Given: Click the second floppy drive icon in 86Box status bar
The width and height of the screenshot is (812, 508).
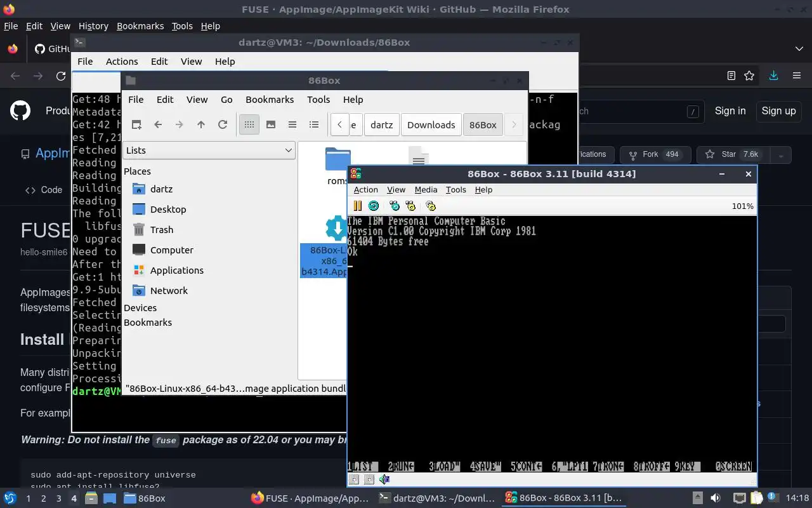Looking at the screenshot, I should [x=369, y=479].
